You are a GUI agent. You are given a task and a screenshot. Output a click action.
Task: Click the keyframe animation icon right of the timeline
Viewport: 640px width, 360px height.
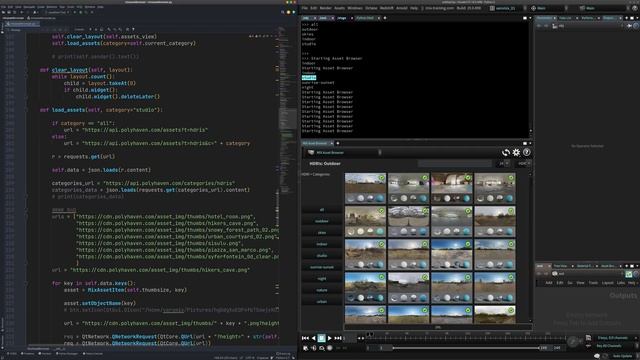pos(573,342)
